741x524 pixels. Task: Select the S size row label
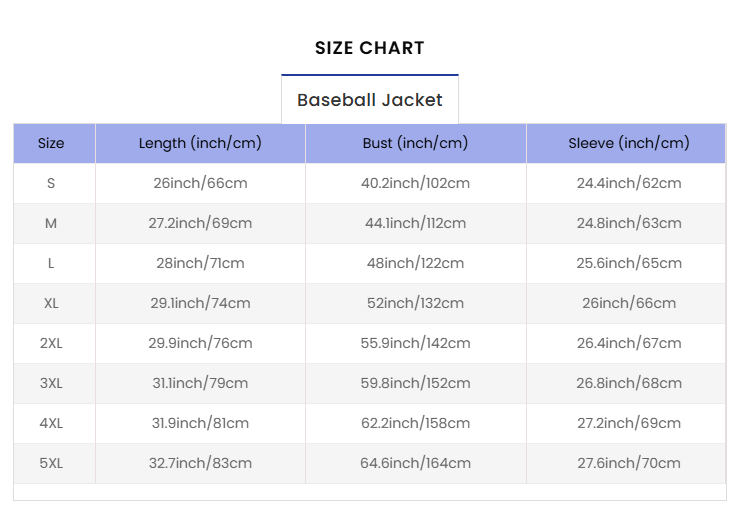[51, 183]
